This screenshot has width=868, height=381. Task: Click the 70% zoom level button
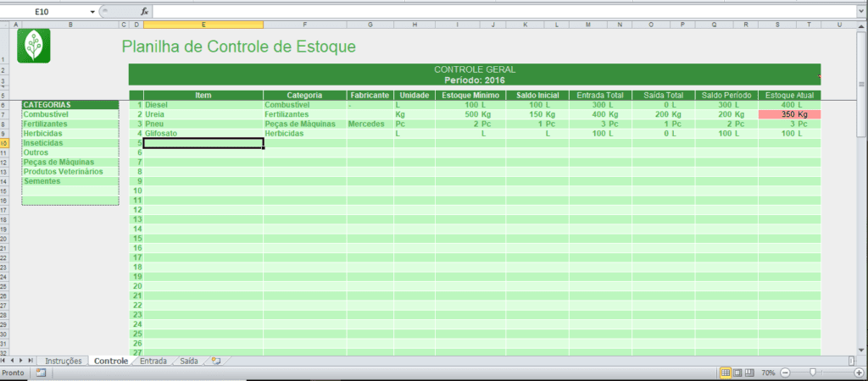768,373
